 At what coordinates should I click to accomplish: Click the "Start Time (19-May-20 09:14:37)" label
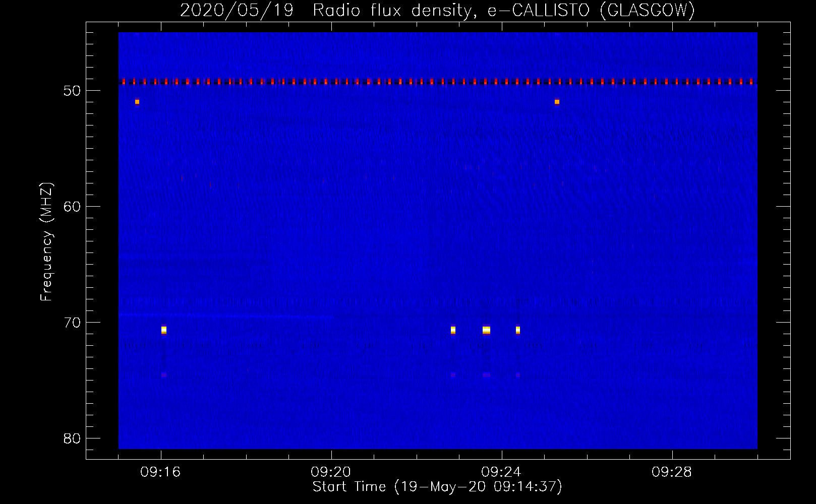click(437, 487)
